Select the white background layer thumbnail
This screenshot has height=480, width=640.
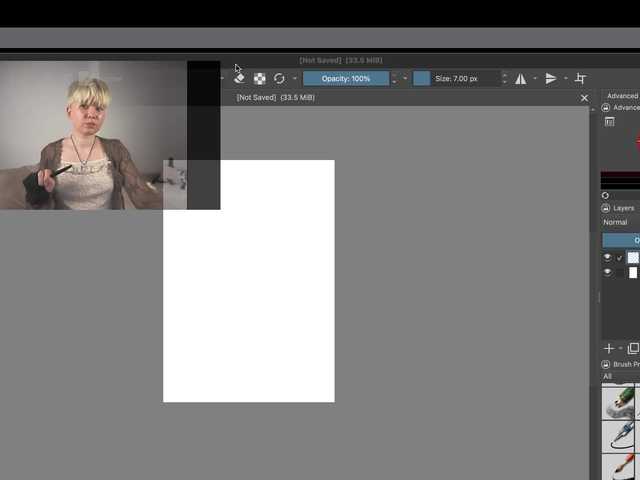click(x=633, y=272)
